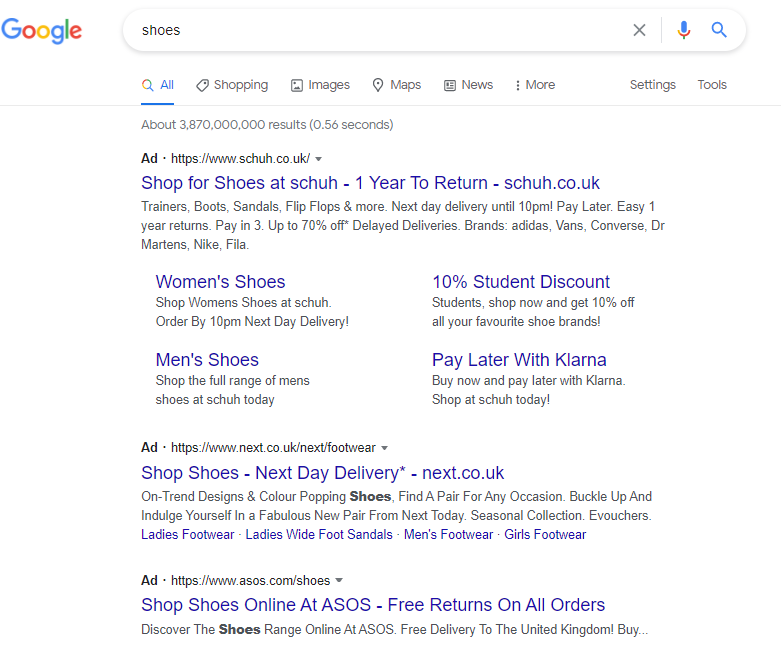Click the Google logo

click(x=42, y=31)
